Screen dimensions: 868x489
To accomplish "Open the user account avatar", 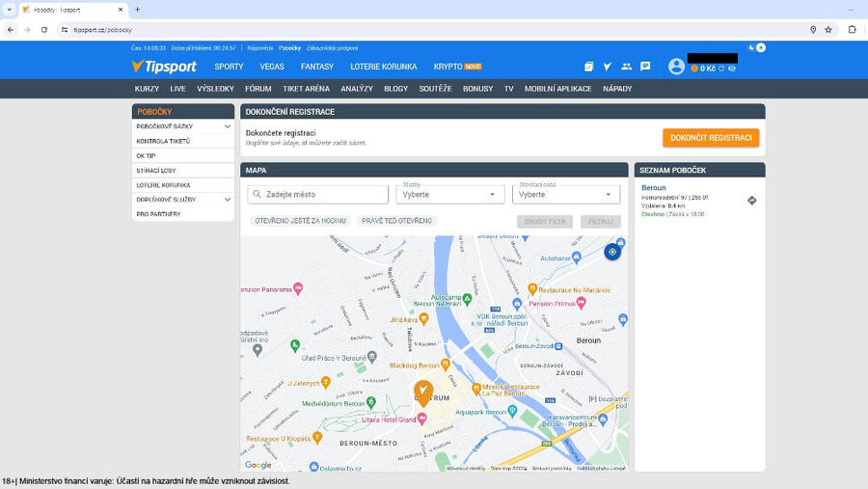I will point(676,67).
